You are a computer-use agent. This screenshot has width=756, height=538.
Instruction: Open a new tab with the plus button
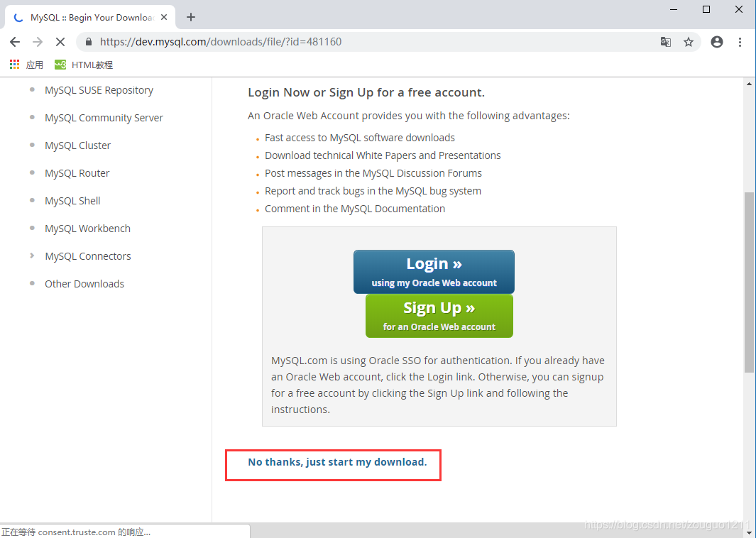[191, 17]
